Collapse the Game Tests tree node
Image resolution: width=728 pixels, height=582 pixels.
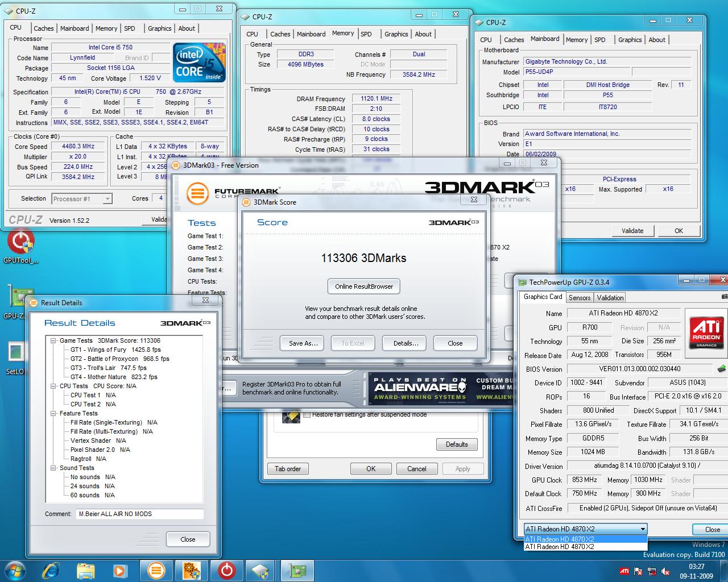[53, 340]
